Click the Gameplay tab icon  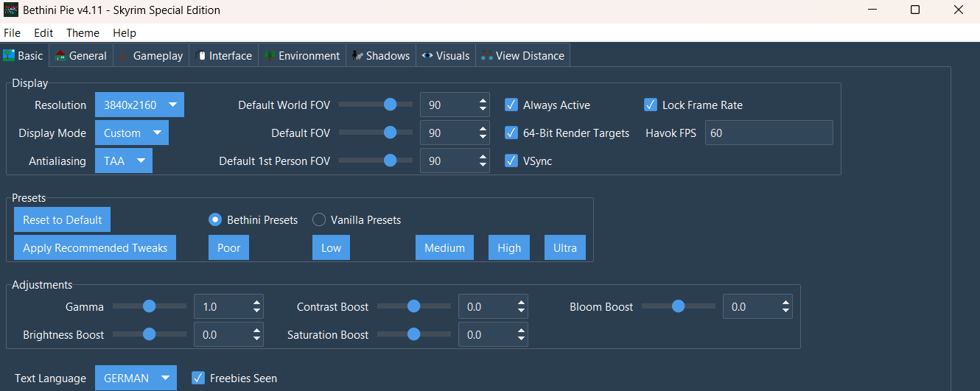coord(125,56)
